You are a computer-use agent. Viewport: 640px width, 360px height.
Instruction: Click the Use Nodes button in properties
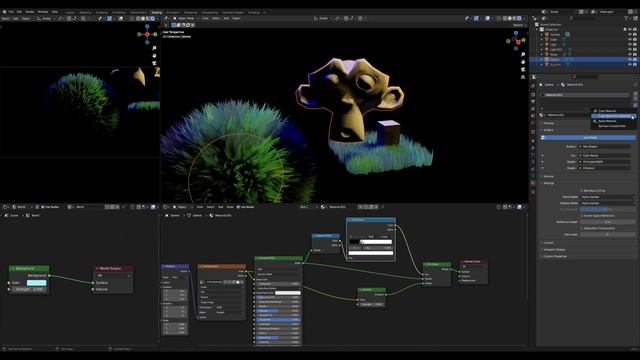(588, 138)
